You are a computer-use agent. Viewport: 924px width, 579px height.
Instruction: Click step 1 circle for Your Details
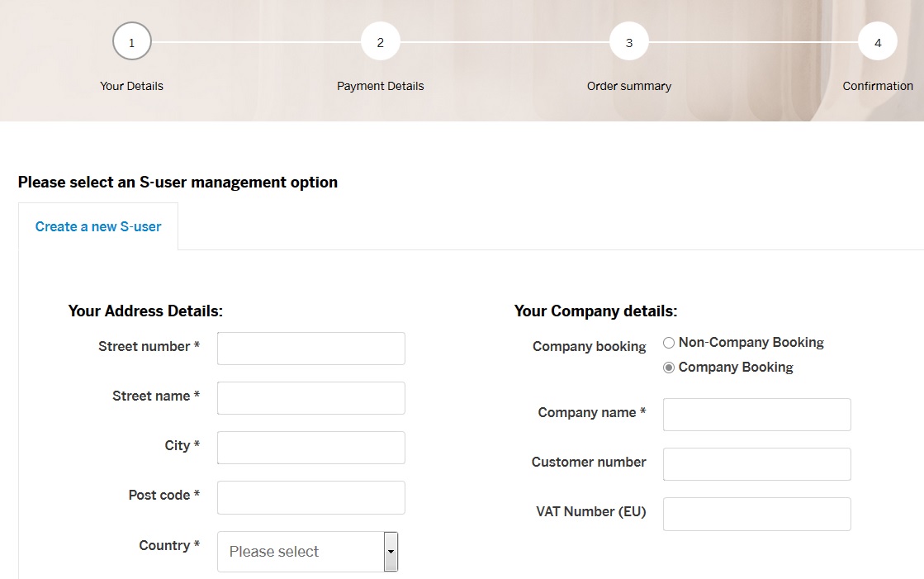132,41
